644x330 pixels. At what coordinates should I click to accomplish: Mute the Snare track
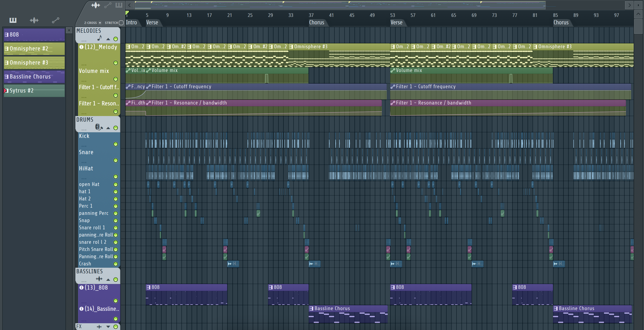click(116, 160)
